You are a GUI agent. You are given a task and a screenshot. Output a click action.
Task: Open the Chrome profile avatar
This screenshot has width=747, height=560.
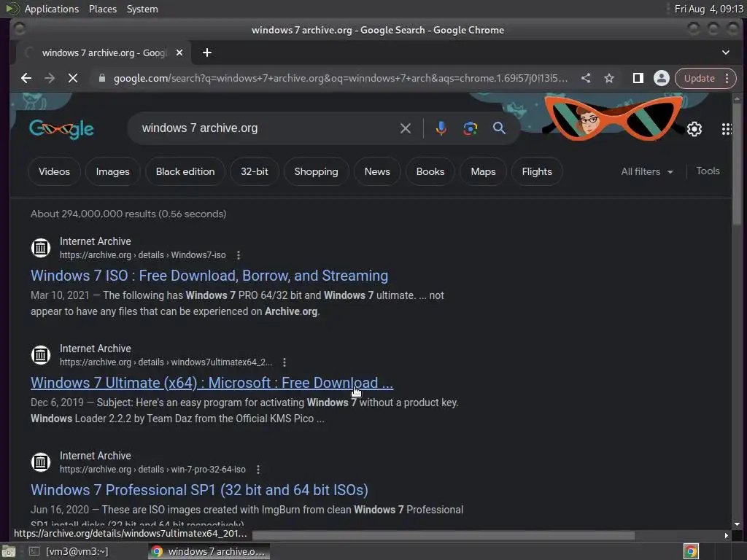pyautogui.click(x=661, y=78)
